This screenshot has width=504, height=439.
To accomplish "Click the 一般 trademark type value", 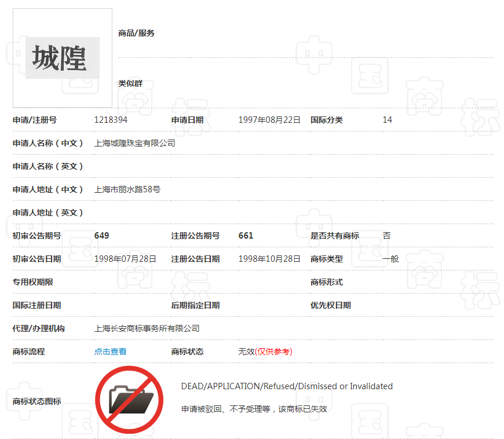I will [x=391, y=259].
